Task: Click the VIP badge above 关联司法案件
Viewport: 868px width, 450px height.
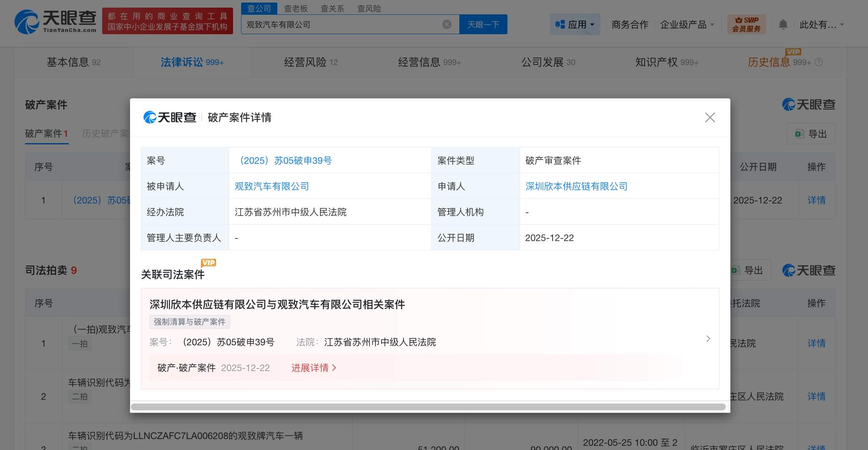Action: [209, 263]
